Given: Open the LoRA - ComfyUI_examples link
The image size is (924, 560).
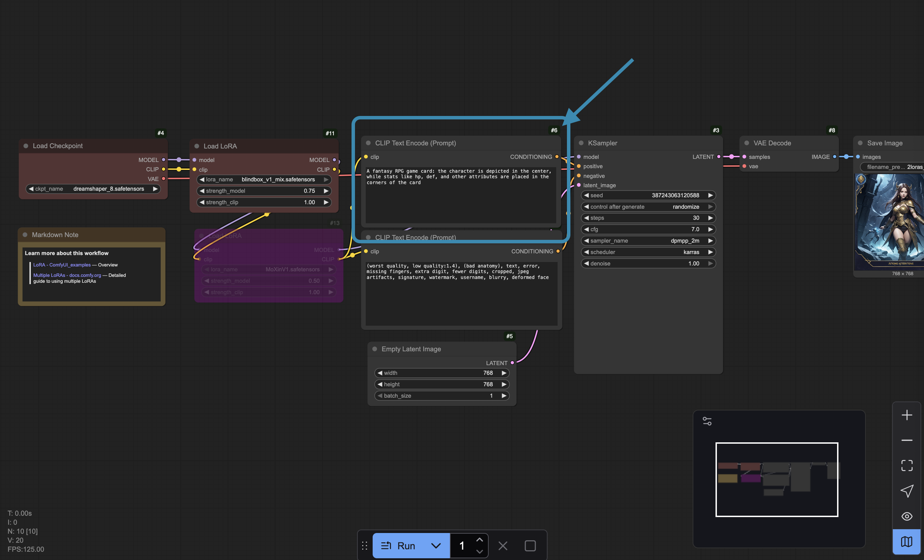Looking at the screenshot, I should coord(62,265).
